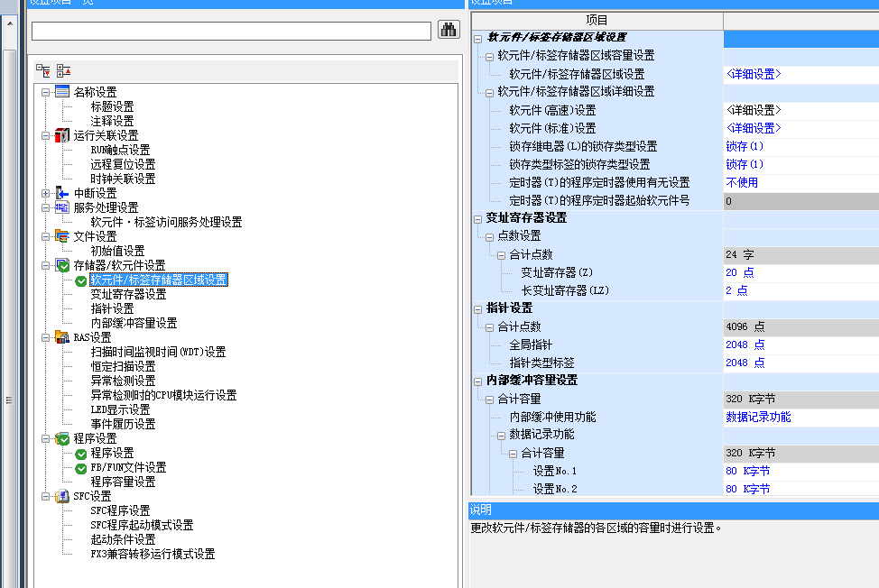Expand the 中断设置 tree node
The height and width of the screenshot is (588, 879).
click(x=46, y=193)
